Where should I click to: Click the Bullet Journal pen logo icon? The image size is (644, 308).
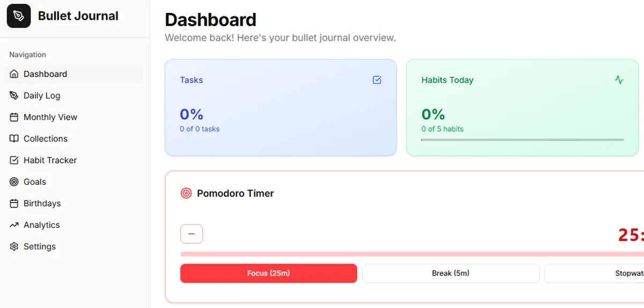[19, 16]
